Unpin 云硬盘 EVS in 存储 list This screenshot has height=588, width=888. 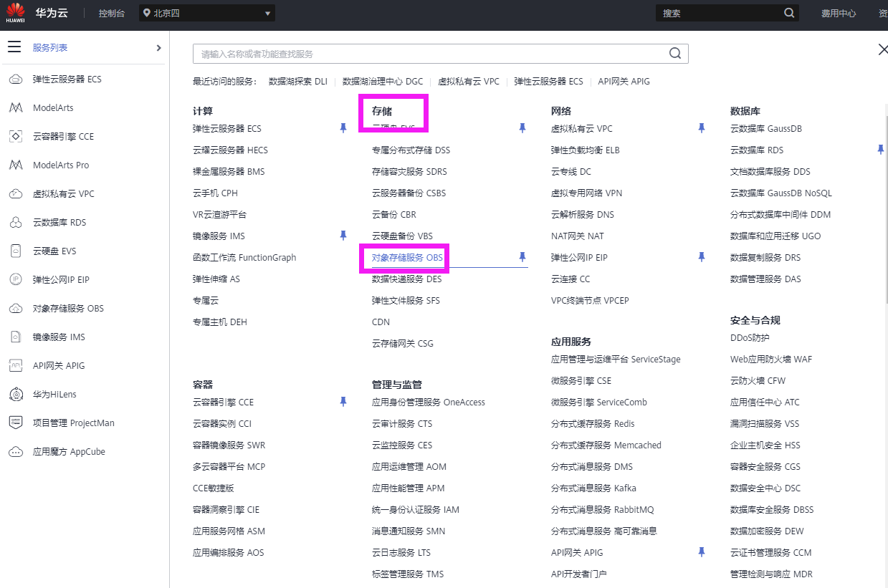pyautogui.click(x=522, y=128)
